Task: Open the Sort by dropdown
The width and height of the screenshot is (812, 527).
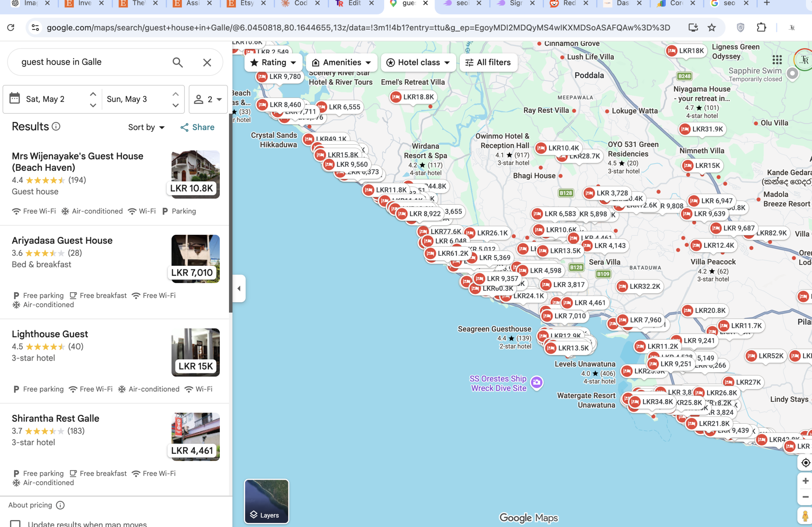Action: 146,127
